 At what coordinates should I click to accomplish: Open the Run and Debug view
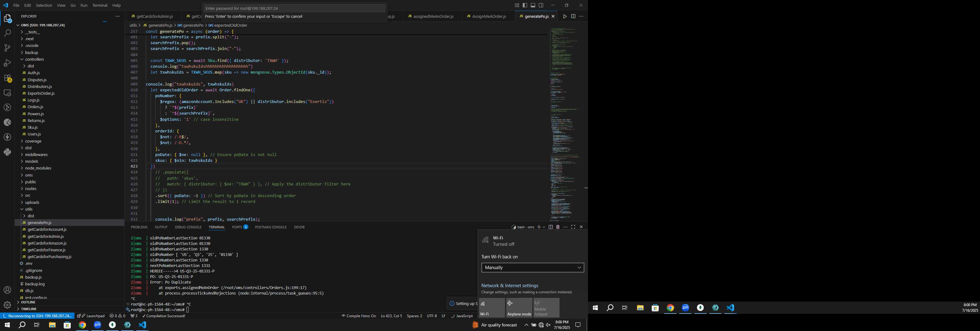[7, 63]
